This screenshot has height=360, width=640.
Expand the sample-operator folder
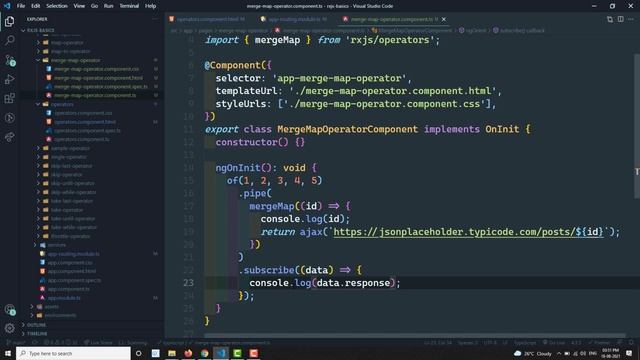pos(70,148)
